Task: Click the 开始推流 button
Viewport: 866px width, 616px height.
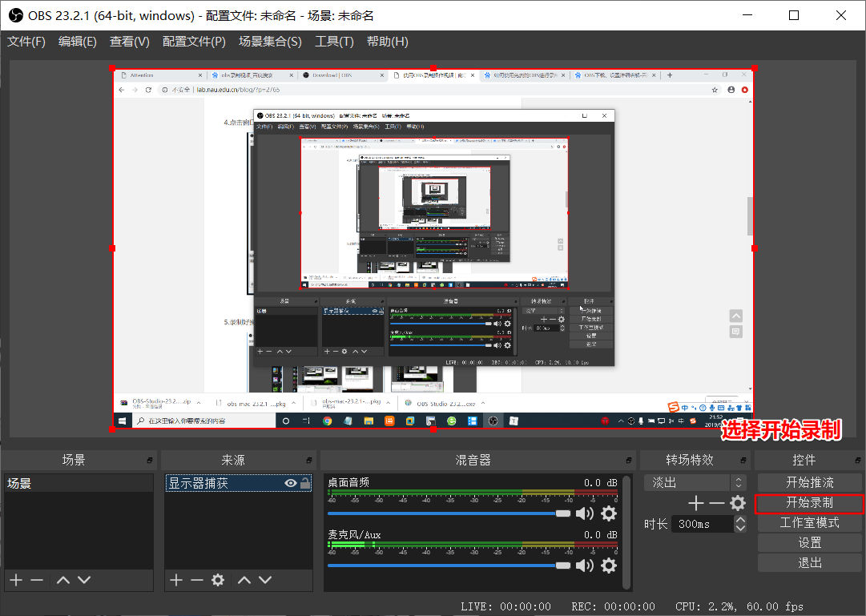Action: tap(810, 482)
